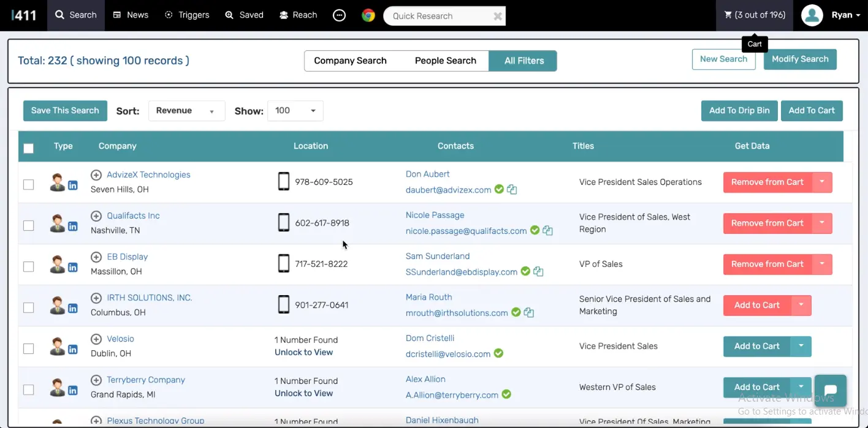Image resolution: width=868 pixels, height=428 pixels.
Task: Click the mobile phone icon for 901-277-0641
Action: point(284,304)
